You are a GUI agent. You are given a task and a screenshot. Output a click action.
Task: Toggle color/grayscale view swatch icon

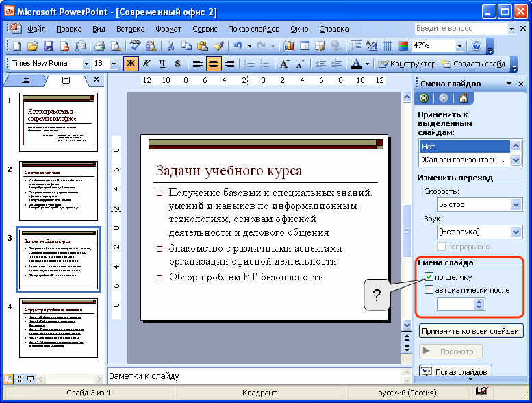pos(403,46)
